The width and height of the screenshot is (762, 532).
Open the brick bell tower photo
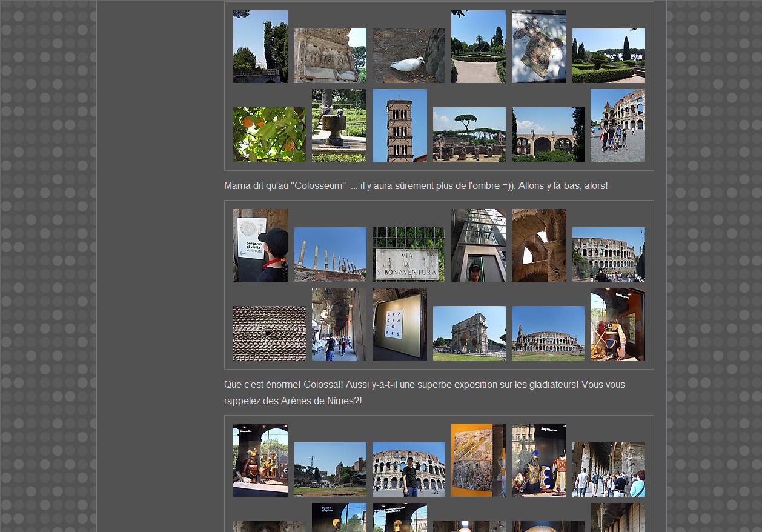tap(399, 125)
